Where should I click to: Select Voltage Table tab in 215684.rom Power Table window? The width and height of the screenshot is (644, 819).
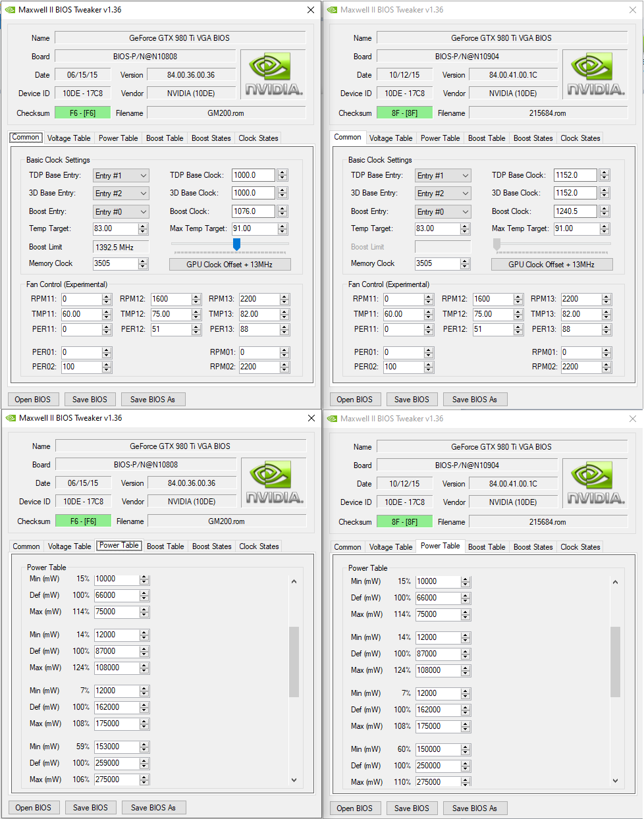coord(390,547)
